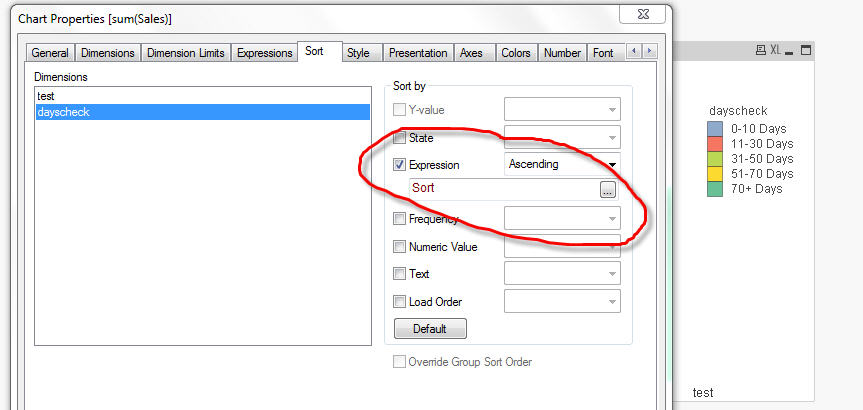
Task: Select the test dimension in the list
Action: (44, 96)
